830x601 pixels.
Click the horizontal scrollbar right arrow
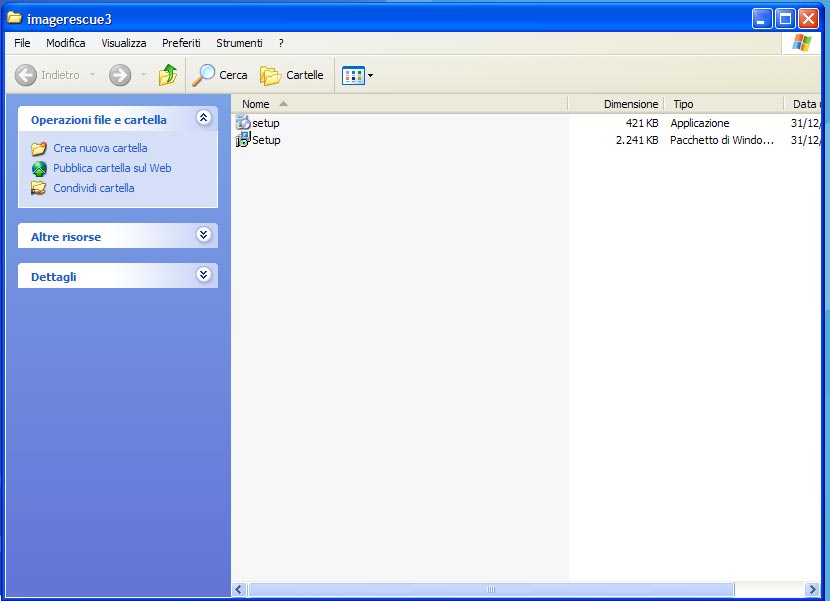(813, 589)
